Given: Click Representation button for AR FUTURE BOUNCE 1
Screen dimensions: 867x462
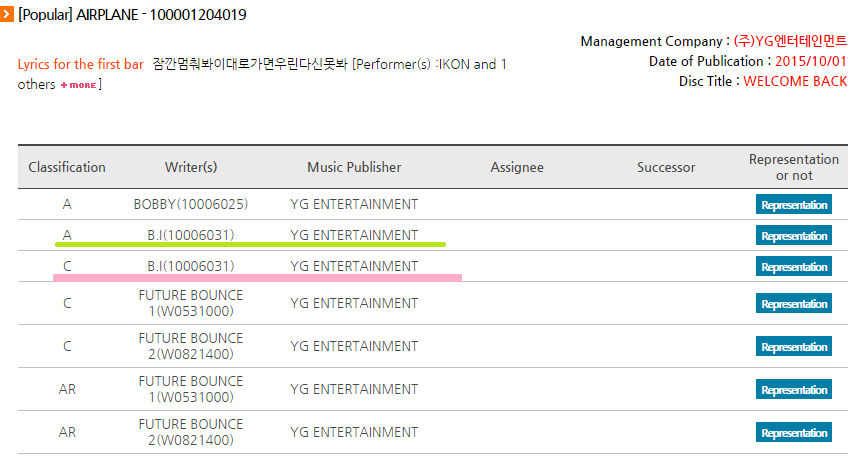Looking at the screenshot, I should (x=793, y=390).
